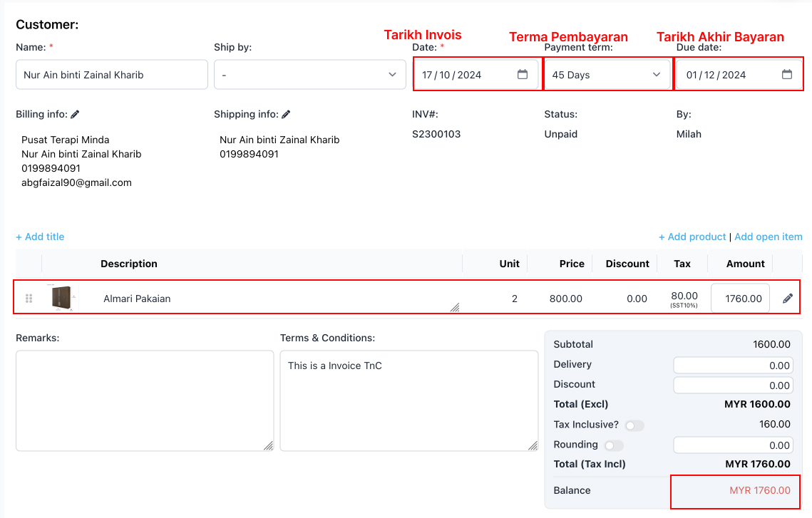Image resolution: width=812 pixels, height=518 pixels.
Task: Click the Amount field showing 1760.00
Action: 740,299
